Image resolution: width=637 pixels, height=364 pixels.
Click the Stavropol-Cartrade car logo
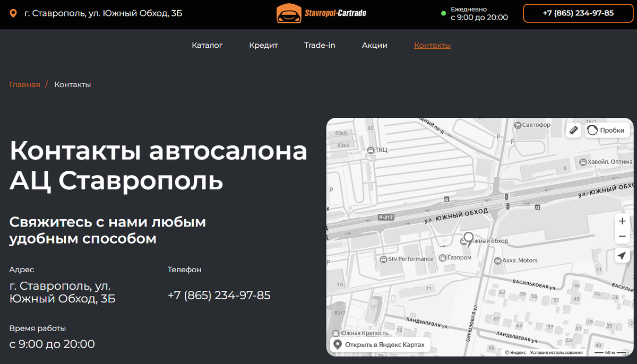(321, 13)
